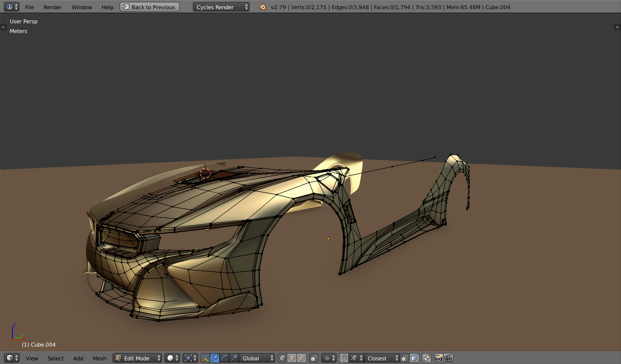Image resolution: width=621 pixels, height=364 pixels.
Task: Open the Edit Mode dropdown
Action: pyautogui.click(x=137, y=358)
